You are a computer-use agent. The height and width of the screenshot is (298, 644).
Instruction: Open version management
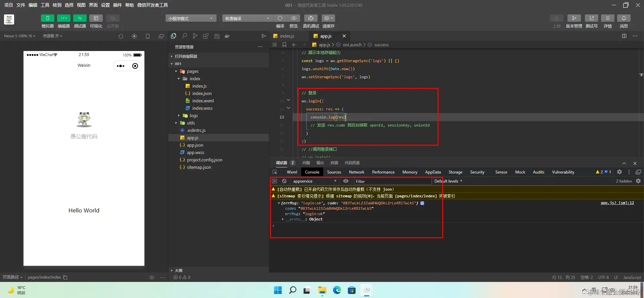coord(574,18)
